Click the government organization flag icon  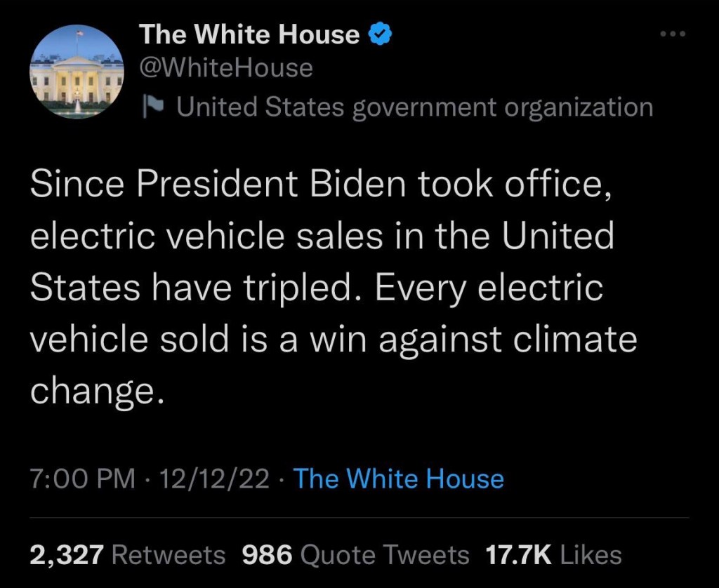153,107
